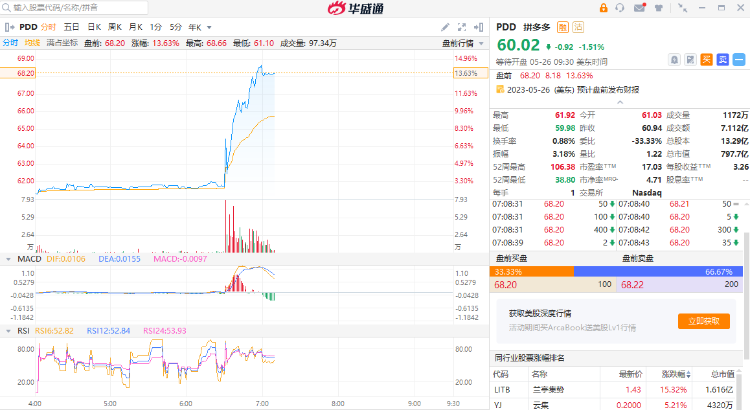This screenshot has height=410, width=750.
Task: Toggle 满点坐标 axis option
Action: 62,43
